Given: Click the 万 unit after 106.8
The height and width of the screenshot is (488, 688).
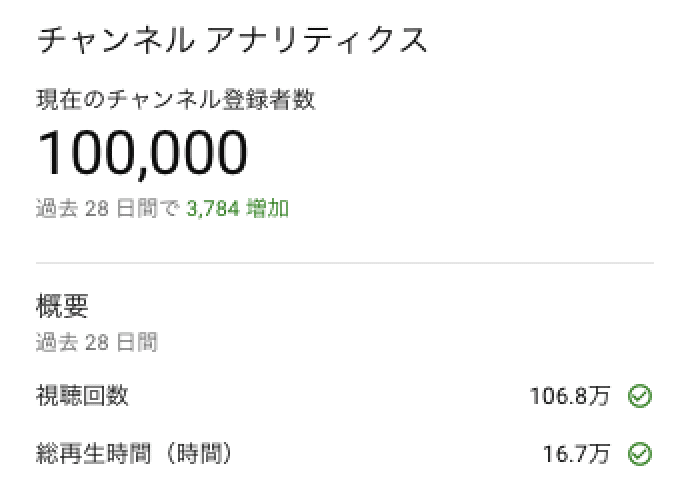Looking at the screenshot, I should (x=599, y=396).
